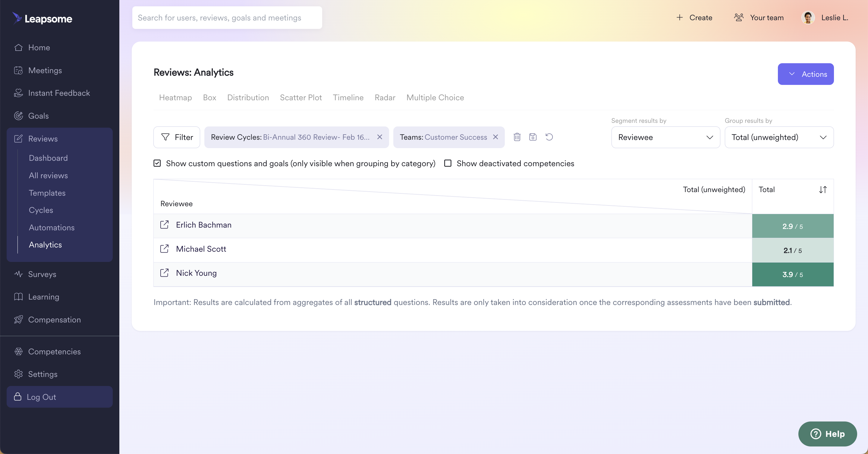Click the Nick Young name
The image size is (868, 454).
(196, 273)
